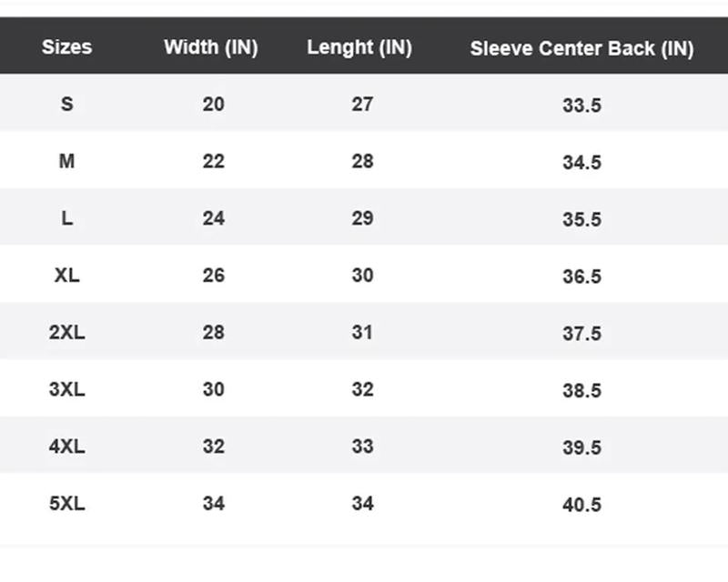Screen dimensions: 728x582
Task: Select the XL size row label
Action: coord(66,276)
